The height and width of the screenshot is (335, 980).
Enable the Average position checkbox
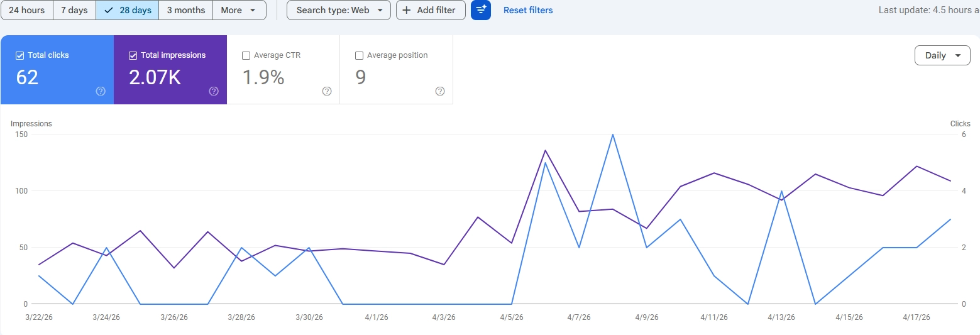point(359,55)
